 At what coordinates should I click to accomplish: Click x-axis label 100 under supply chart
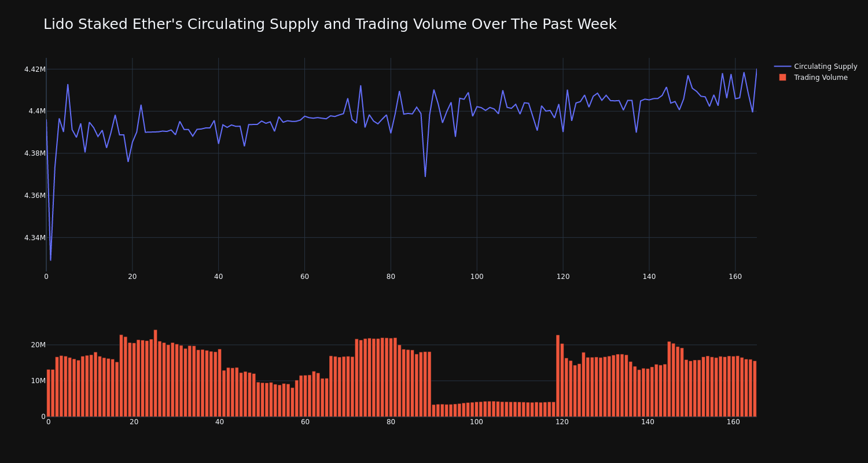(477, 277)
